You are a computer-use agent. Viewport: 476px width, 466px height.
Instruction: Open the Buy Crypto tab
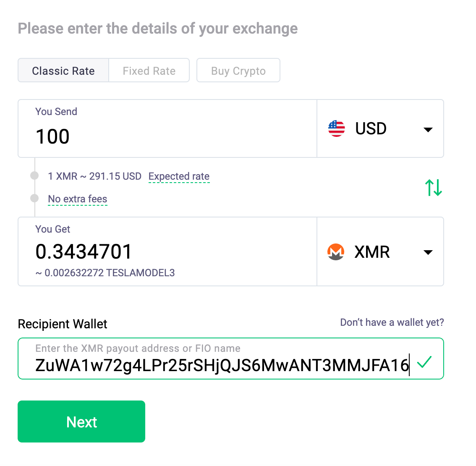click(x=238, y=71)
